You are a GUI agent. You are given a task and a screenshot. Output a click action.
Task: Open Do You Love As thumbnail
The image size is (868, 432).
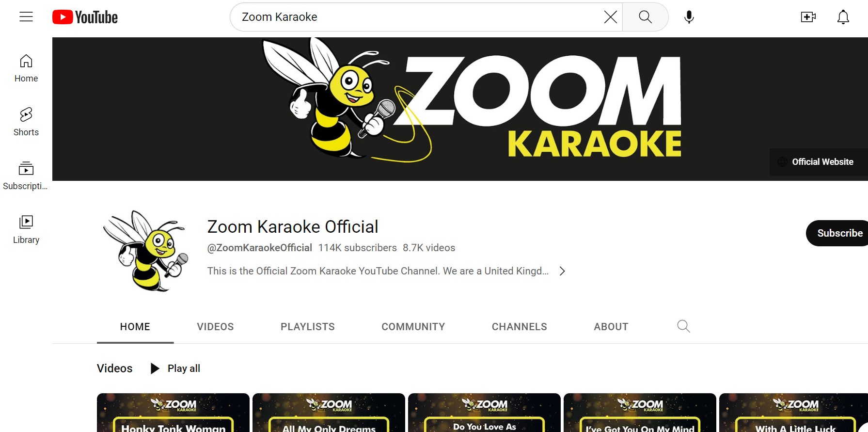click(x=484, y=413)
